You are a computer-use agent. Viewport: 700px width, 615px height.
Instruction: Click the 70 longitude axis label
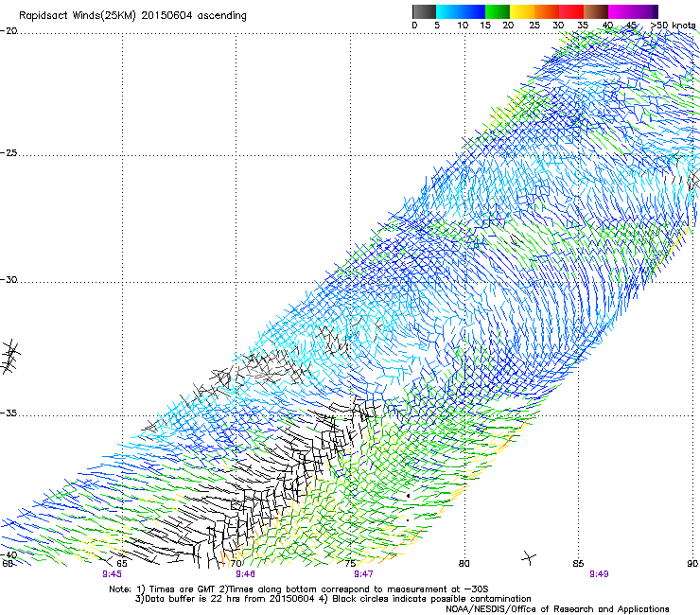(x=236, y=563)
